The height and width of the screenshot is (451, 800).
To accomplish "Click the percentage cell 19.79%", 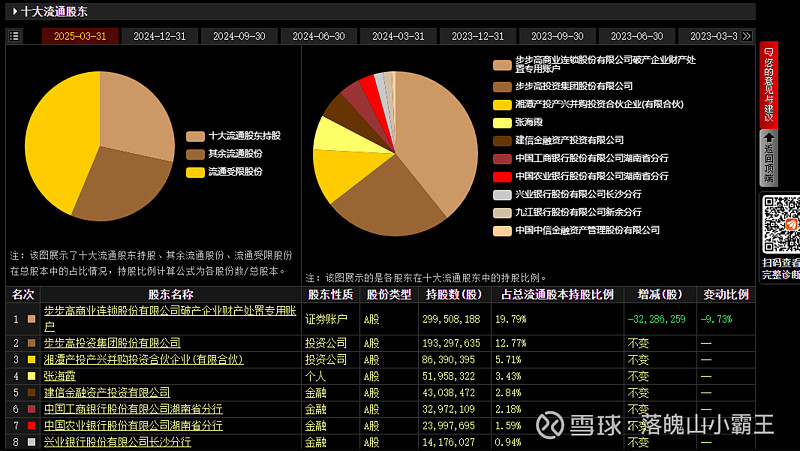I will [x=511, y=319].
